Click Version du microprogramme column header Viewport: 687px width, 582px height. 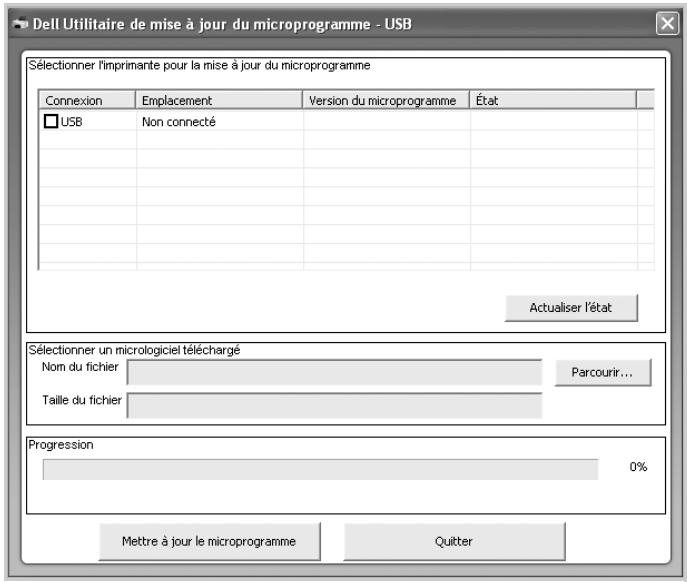386,100
